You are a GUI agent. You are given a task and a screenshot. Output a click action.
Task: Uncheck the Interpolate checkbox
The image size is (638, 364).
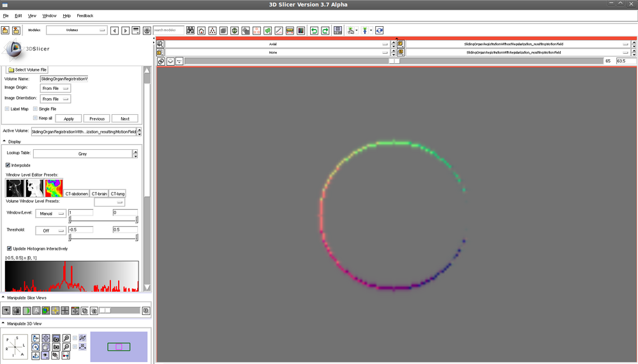[x=8, y=165]
